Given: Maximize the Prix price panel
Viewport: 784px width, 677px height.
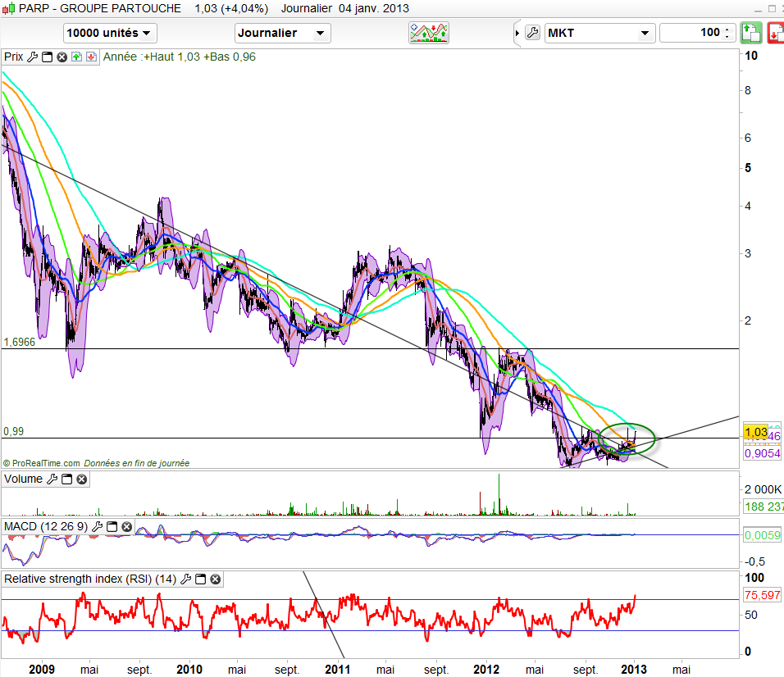Looking at the screenshot, I should [47, 57].
